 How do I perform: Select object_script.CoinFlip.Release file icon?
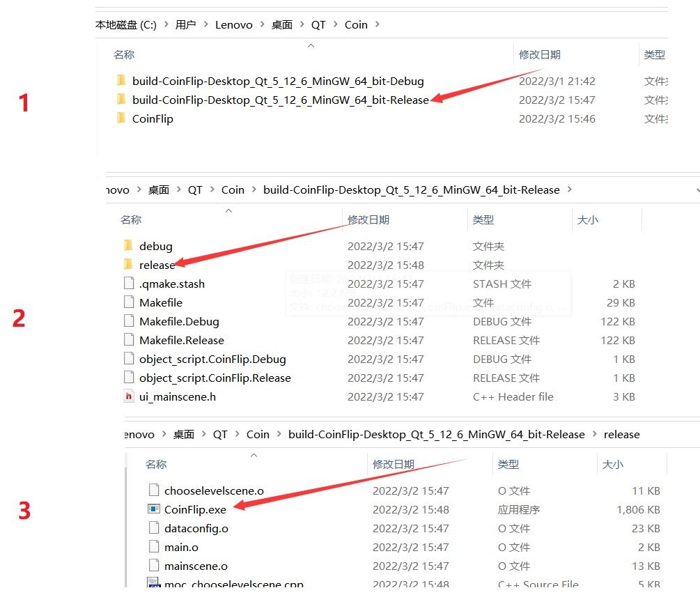click(x=129, y=377)
